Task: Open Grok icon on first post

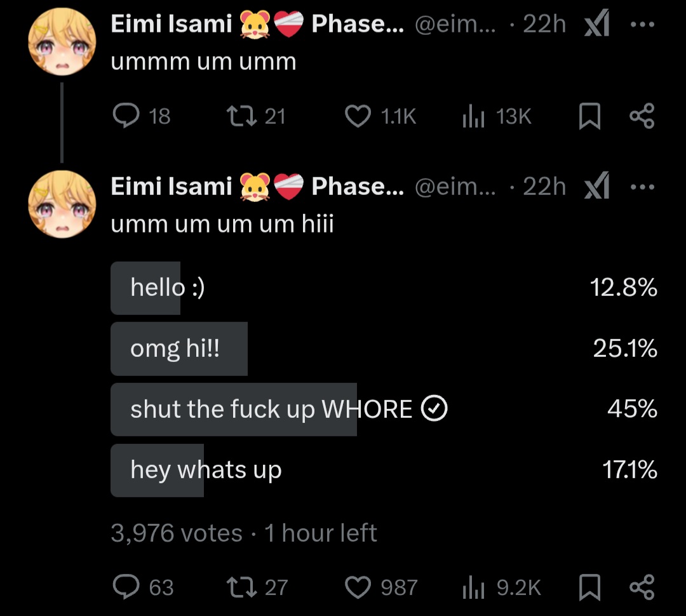Action: (597, 25)
